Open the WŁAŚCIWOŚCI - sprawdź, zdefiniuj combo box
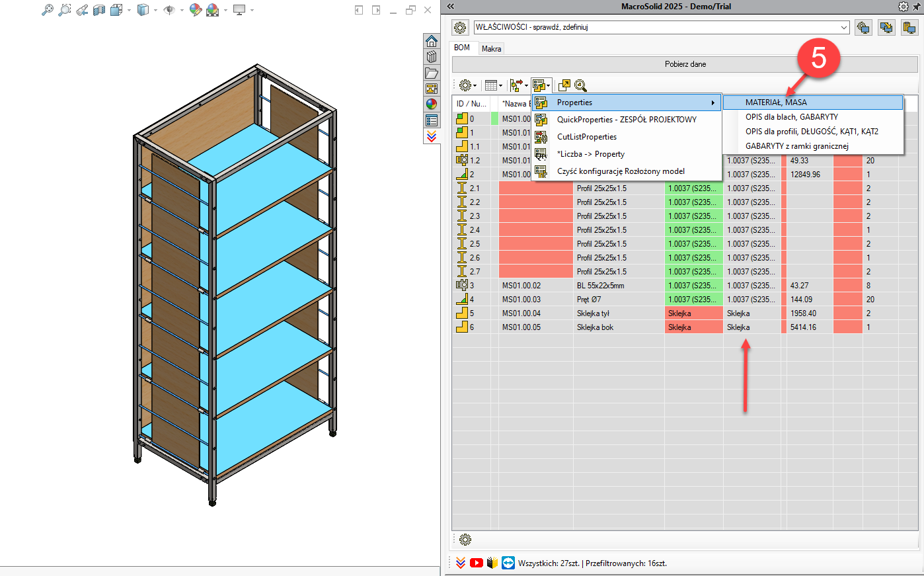 [x=662, y=27]
